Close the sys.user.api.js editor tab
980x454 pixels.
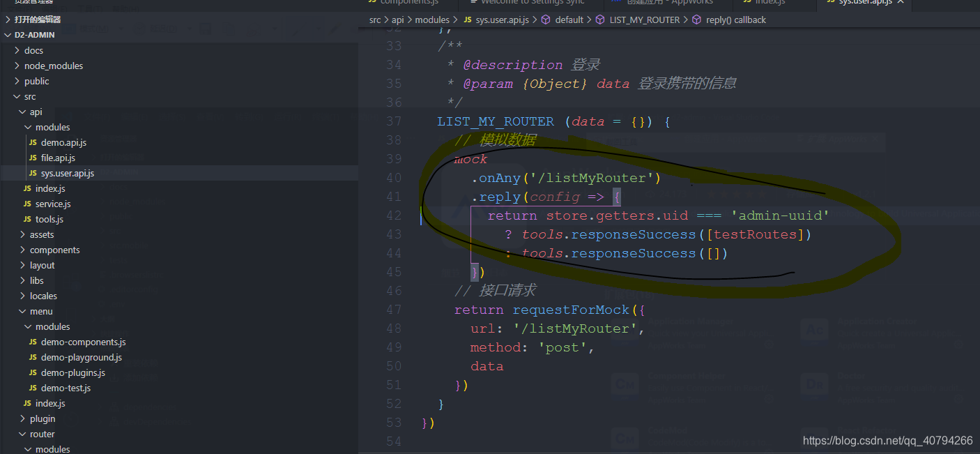pos(901,3)
